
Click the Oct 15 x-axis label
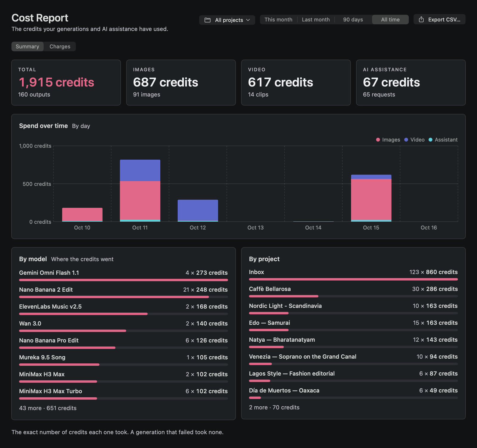click(371, 228)
